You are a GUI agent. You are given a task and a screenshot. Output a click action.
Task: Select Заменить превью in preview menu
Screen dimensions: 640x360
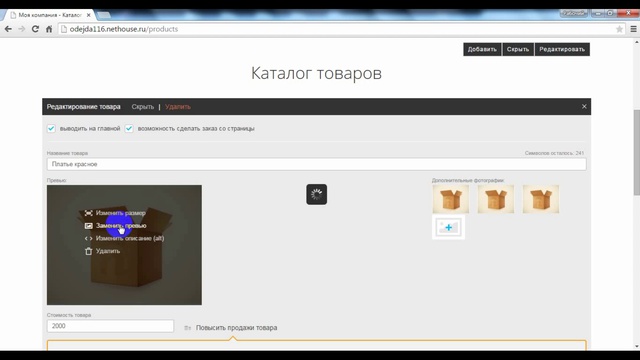click(x=121, y=226)
